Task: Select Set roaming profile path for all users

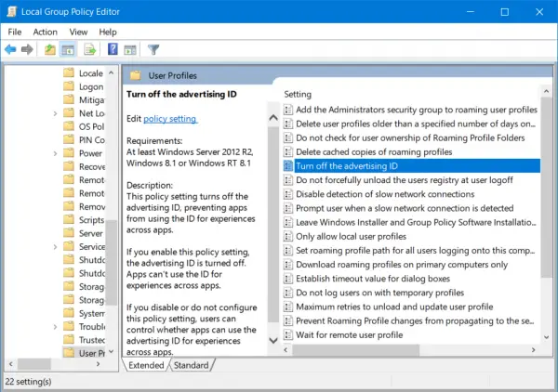Action: click(411, 250)
